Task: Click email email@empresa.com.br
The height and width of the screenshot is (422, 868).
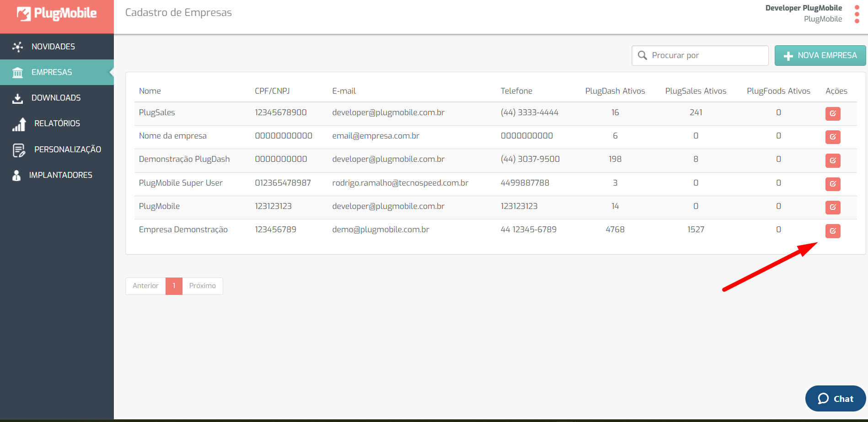Action: [x=375, y=136]
